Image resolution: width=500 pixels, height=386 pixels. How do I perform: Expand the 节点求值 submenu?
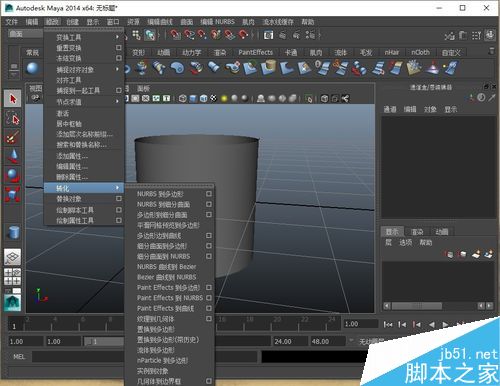(117, 101)
